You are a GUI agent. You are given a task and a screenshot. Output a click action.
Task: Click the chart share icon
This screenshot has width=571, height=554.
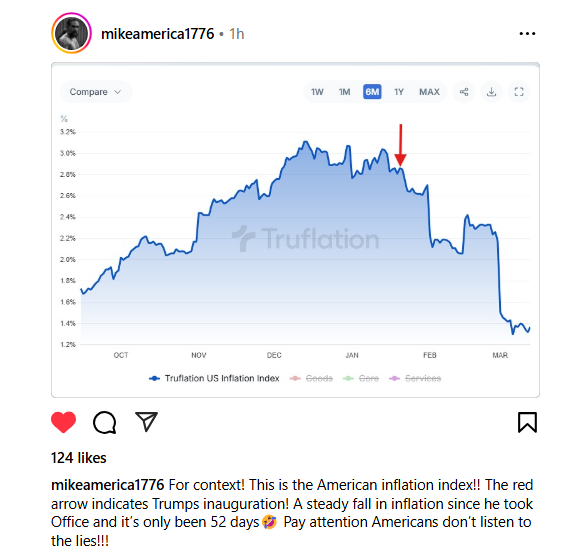click(464, 92)
